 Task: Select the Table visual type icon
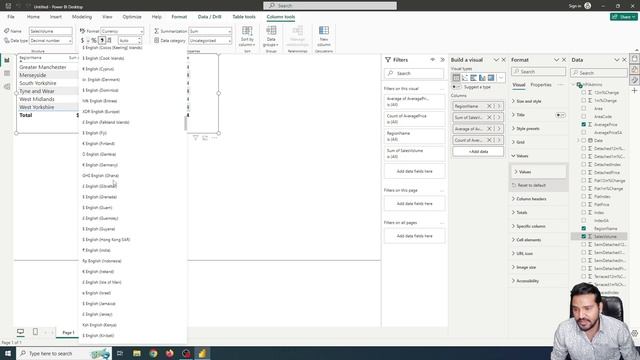[x=456, y=78]
